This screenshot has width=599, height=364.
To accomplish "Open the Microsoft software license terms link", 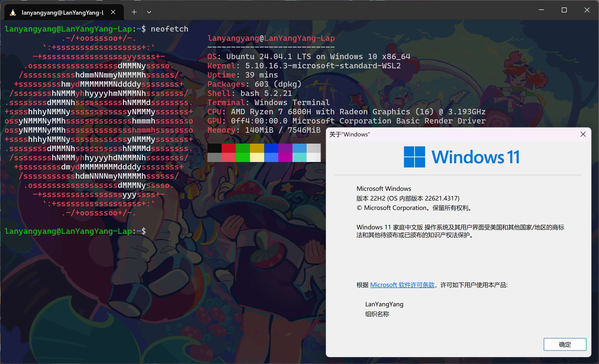I will tap(402, 285).
